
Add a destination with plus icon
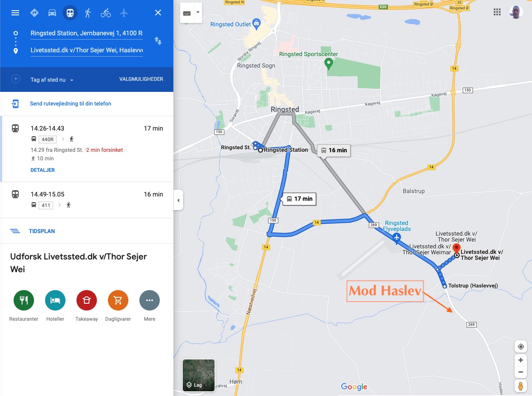(x=16, y=79)
